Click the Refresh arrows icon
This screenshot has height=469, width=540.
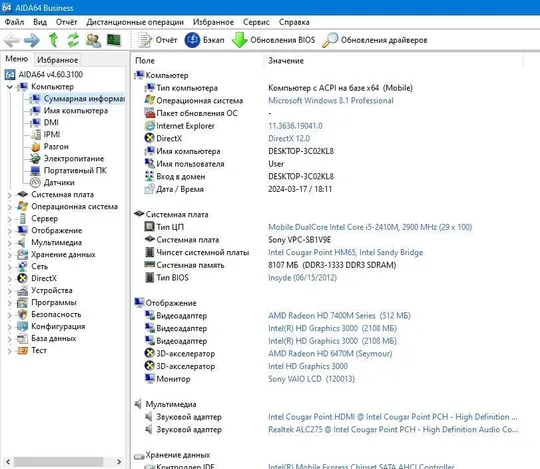73,40
